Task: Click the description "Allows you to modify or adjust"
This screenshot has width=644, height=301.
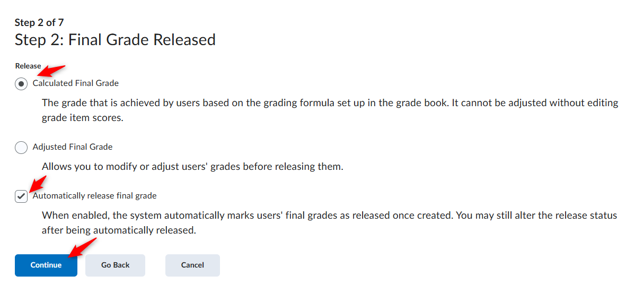Action: [192, 167]
